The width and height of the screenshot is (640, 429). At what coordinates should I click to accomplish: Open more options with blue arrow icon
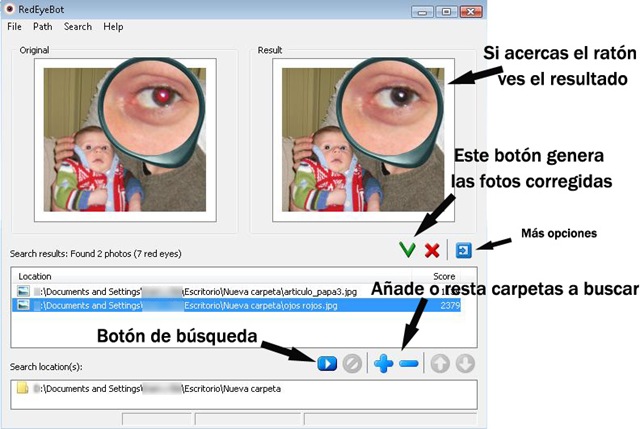(x=464, y=250)
